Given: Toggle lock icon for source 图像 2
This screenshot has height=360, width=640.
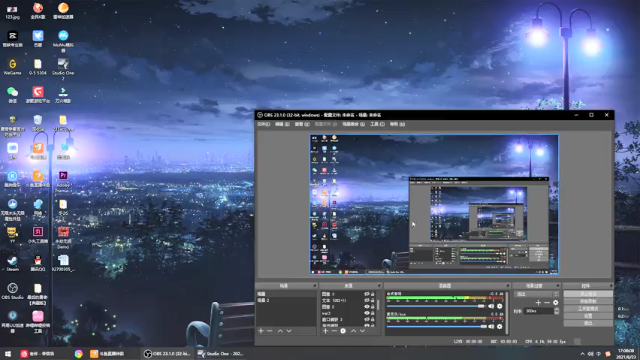Looking at the screenshot, I should [x=372, y=307].
